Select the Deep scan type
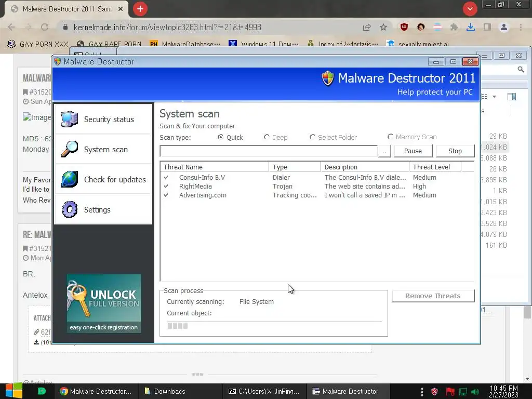This screenshot has width=532, height=399. tap(275, 137)
